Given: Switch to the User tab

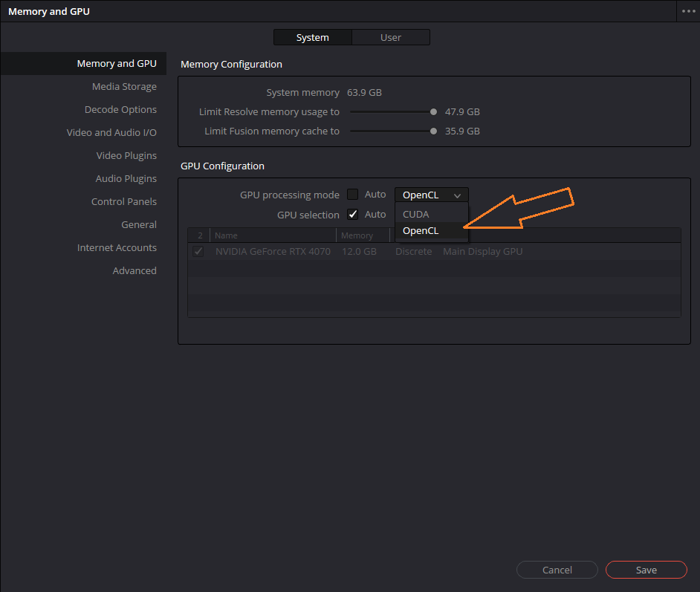Looking at the screenshot, I should pyautogui.click(x=391, y=37).
